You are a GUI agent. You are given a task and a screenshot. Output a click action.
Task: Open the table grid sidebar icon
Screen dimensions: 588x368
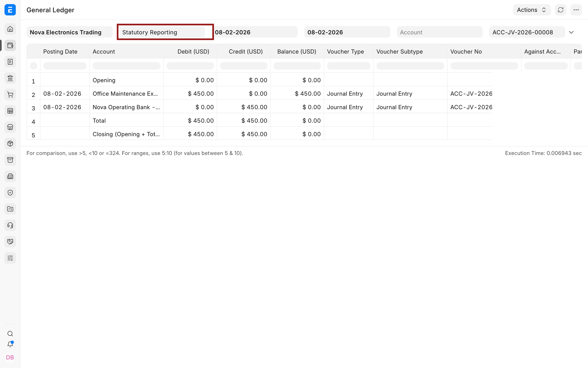pos(10,111)
